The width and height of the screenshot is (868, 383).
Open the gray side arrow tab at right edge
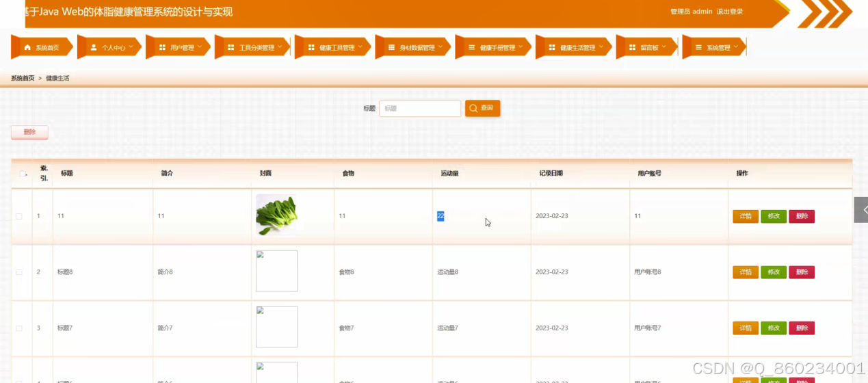click(861, 210)
